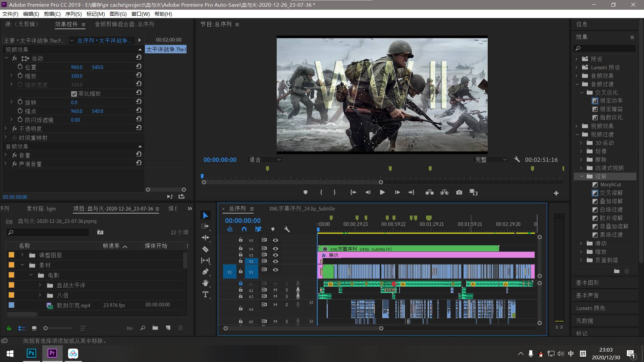The width and height of the screenshot is (644, 362).
Task: Expand the Volume audio effect (音量)
Action: (x=6, y=155)
